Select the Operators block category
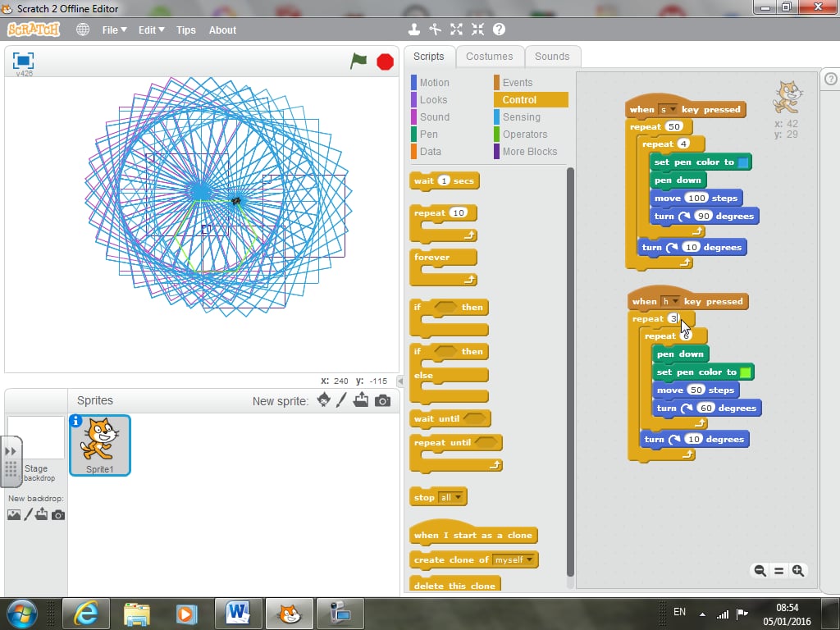 [524, 134]
